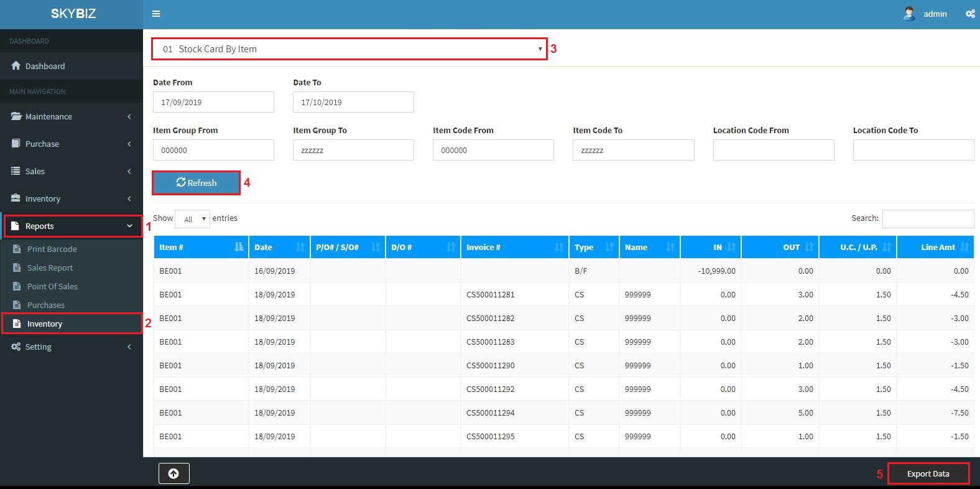The image size is (980, 489).
Task: Click the hamburger menu icon in header
Action: tap(156, 14)
